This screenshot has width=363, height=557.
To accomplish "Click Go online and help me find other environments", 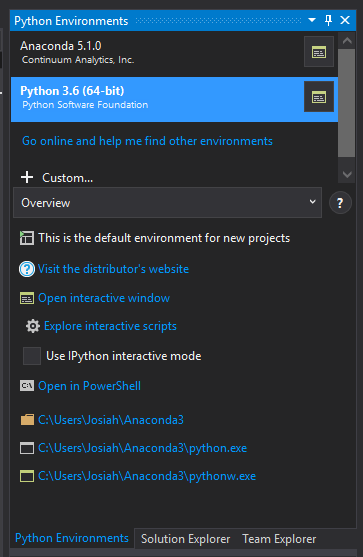I will (x=147, y=141).
